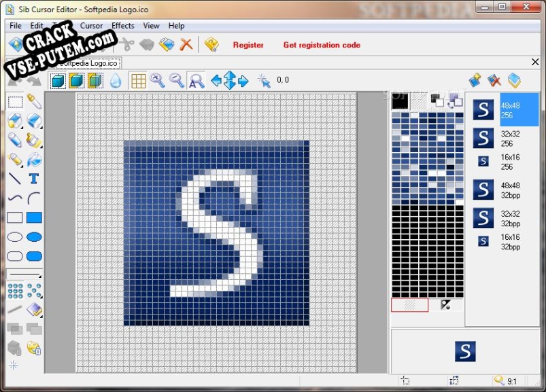Pick the eyedropper color picker tool
This screenshot has height=392, width=546.
(x=34, y=102)
